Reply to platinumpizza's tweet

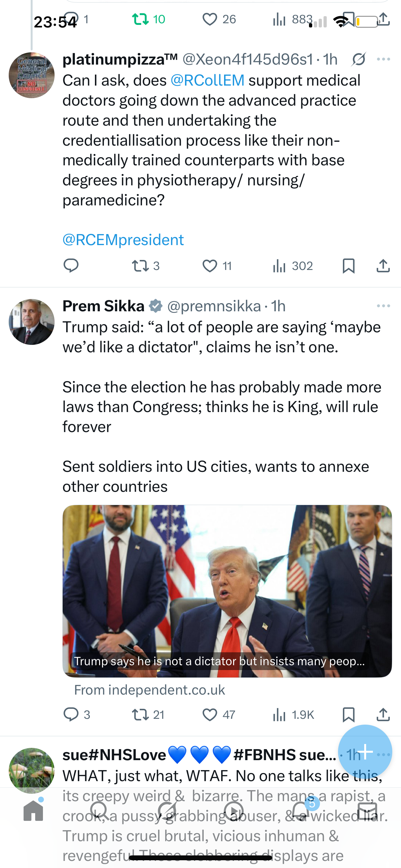pyautogui.click(x=71, y=266)
